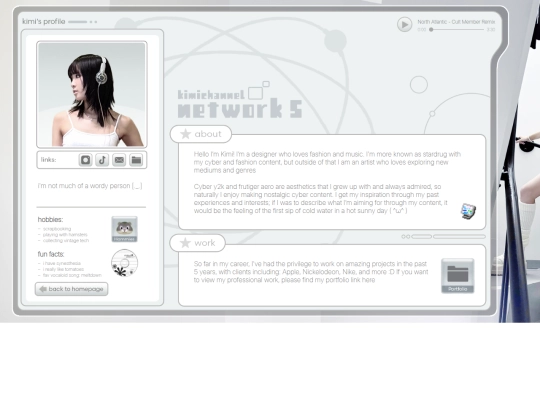
Task: Click the "I'm not much of a wordy person" text
Action: click(x=90, y=186)
